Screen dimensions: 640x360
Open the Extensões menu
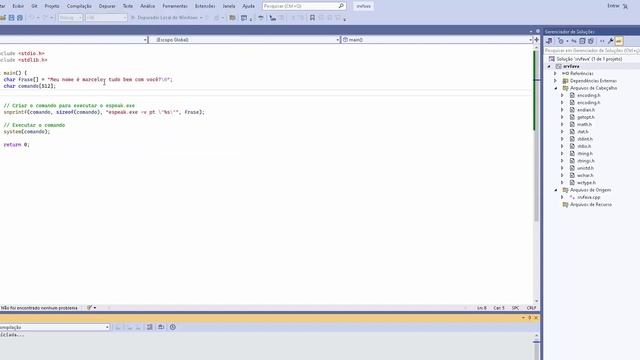coord(205,6)
